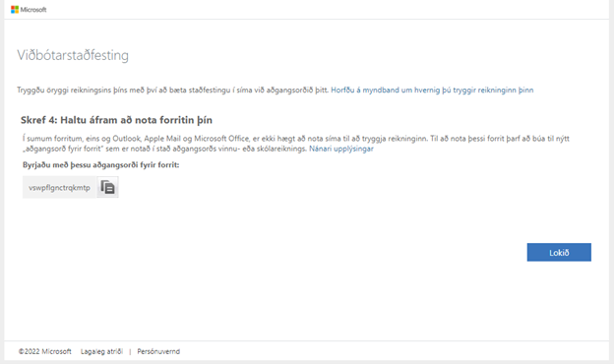Open the Horfðu á myndband link
The height and width of the screenshot is (364, 614).
click(x=432, y=91)
